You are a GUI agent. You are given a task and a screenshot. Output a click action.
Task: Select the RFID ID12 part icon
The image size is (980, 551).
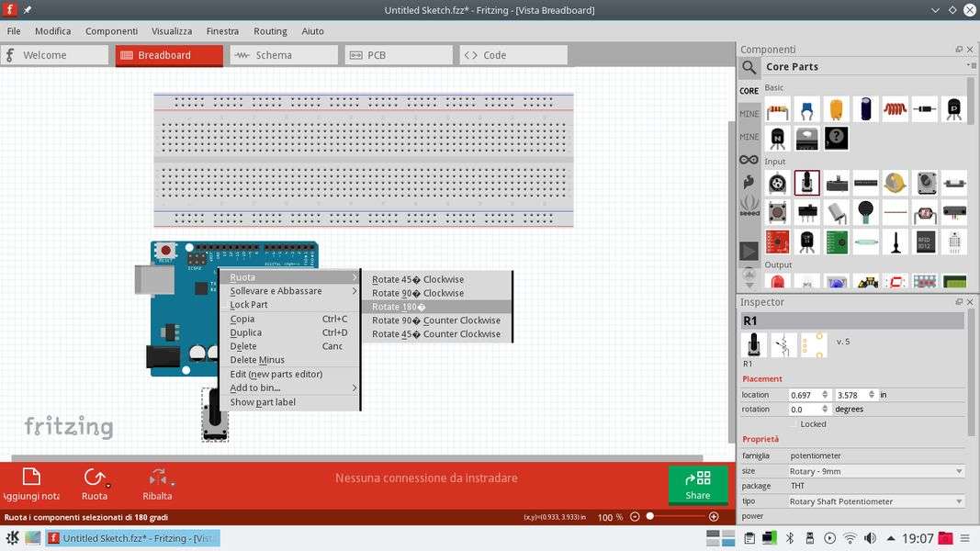pyautogui.click(x=925, y=242)
